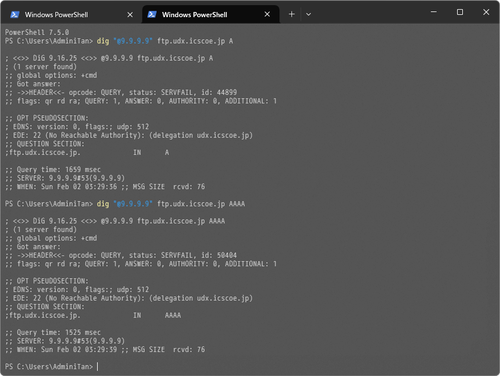
Task: Click the PowerShell icon on first tab
Action: pos(15,15)
